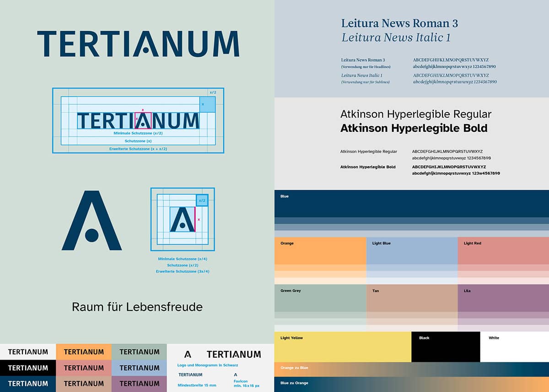Pick the Light Blue color swatch
Image resolution: width=549 pixels, height=392 pixels.
[412, 251]
